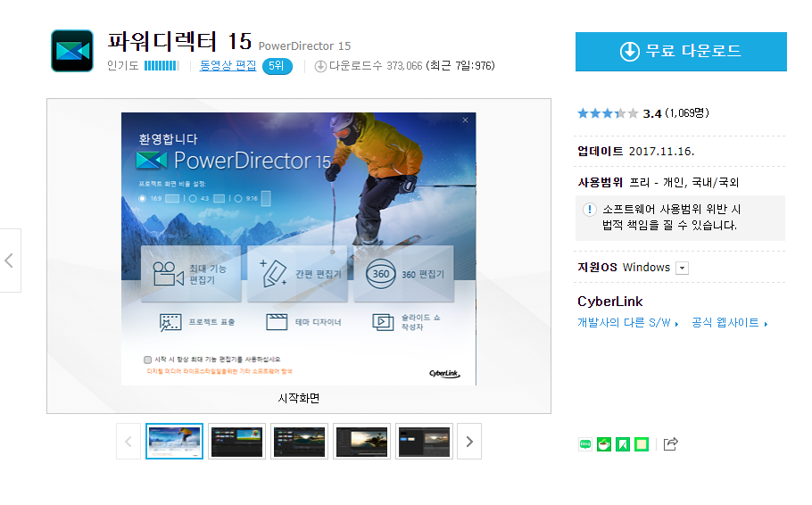Go to previous screenshot with left arrow
Image resolution: width=812 pixels, height=505 pixels.
pos(9,261)
